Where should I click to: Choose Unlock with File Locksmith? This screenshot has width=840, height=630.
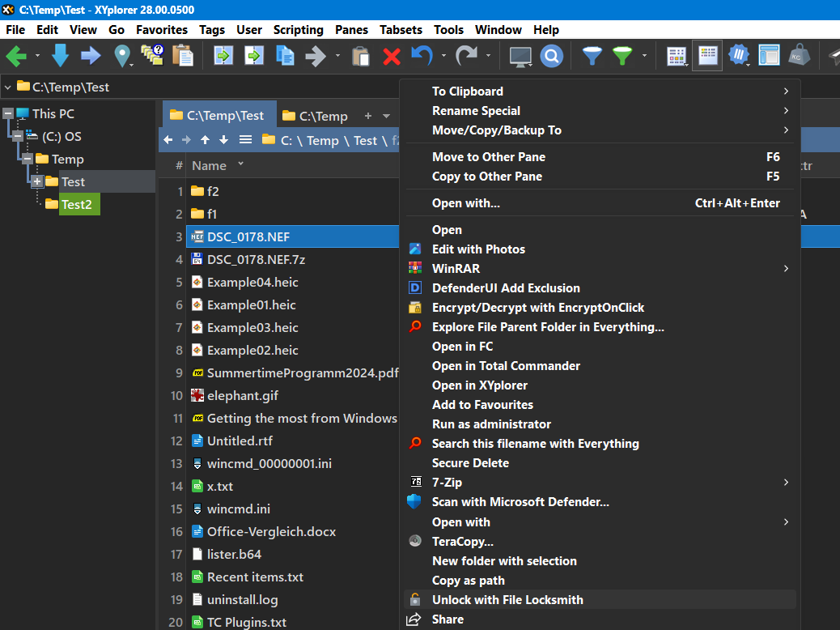(x=508, y=599)
